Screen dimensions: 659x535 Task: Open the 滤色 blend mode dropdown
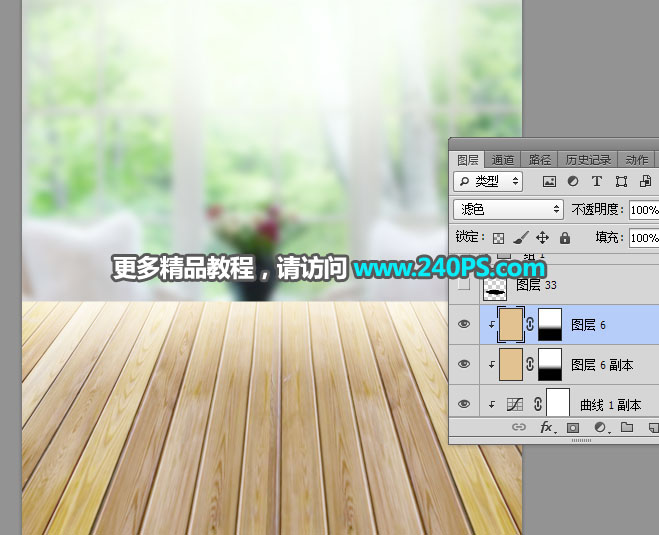508,210
